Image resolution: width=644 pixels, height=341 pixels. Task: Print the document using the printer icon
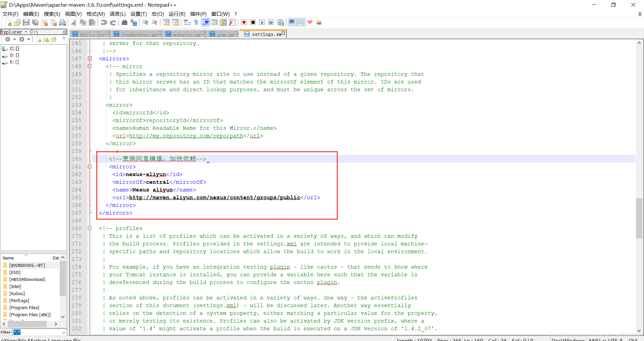click(x=62, y=22)
